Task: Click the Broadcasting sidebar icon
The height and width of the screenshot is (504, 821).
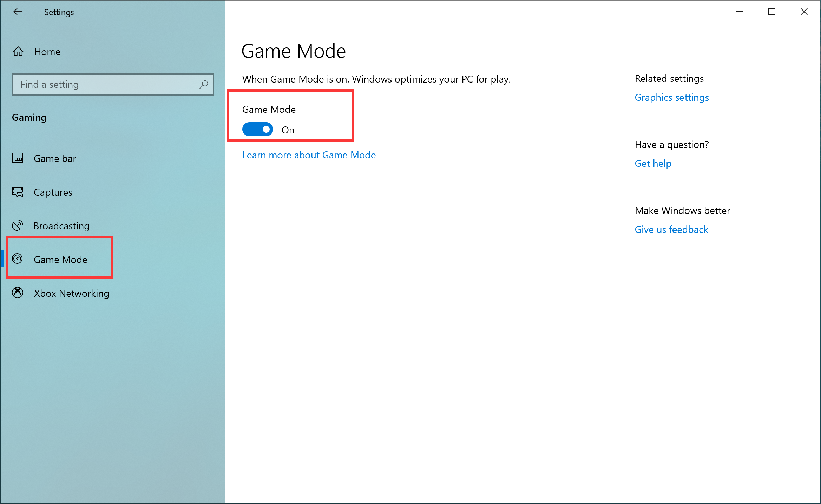Action: 18,225
